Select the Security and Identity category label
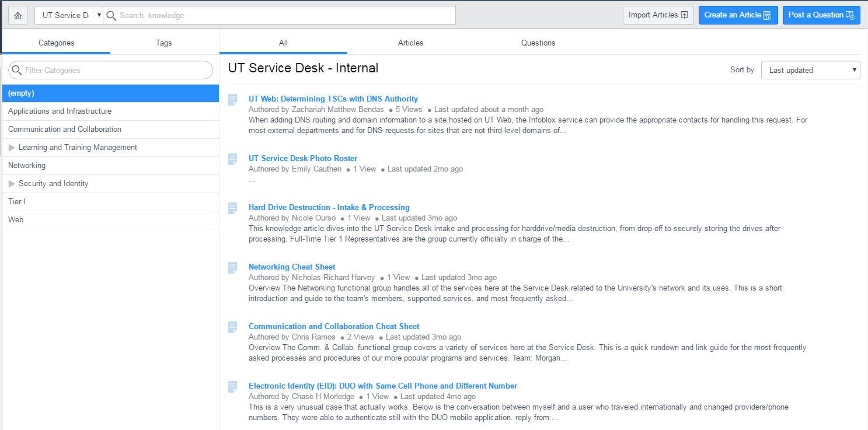Image resolution: width=868 pixels, height=430 pixels. pos(53,184)
